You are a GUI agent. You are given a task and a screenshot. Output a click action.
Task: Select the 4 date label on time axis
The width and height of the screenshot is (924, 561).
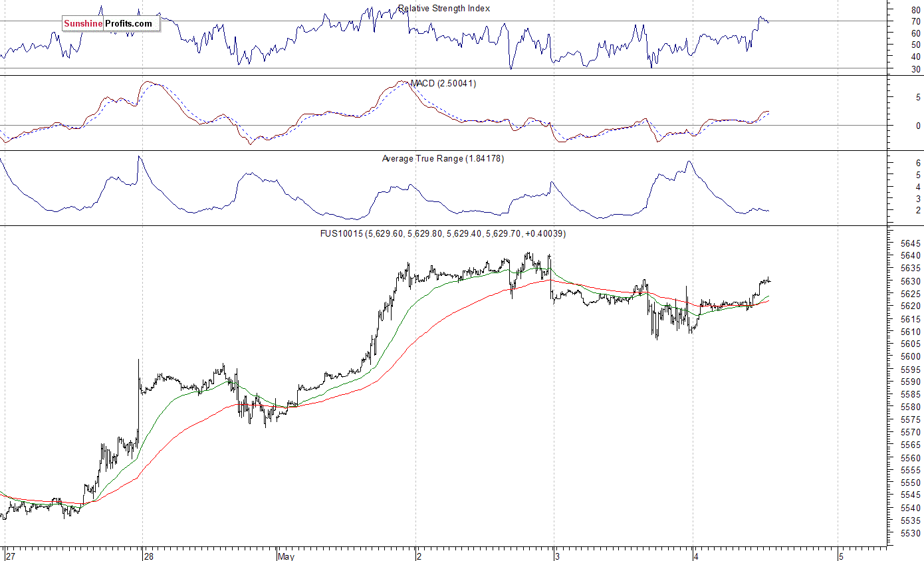pos(697,556)
